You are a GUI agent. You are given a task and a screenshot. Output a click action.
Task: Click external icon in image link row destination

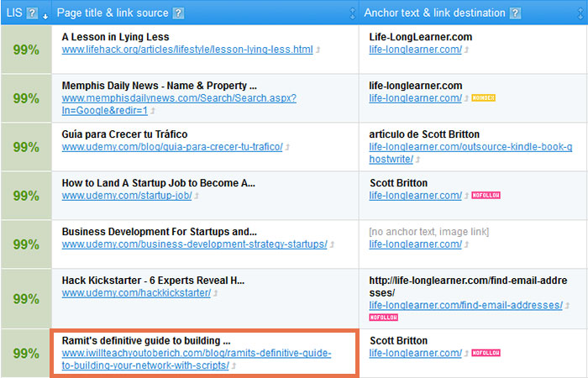pos(466,244)
